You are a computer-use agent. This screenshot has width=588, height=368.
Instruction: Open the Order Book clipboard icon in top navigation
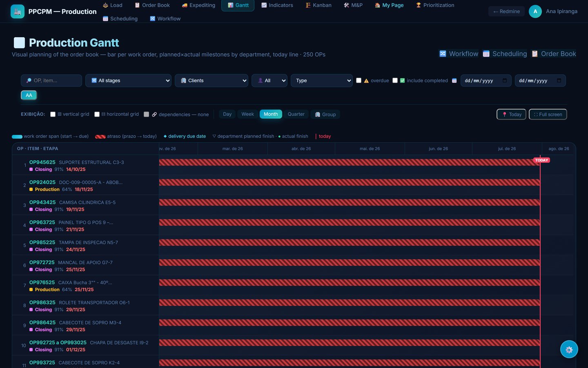pos(138,5)
